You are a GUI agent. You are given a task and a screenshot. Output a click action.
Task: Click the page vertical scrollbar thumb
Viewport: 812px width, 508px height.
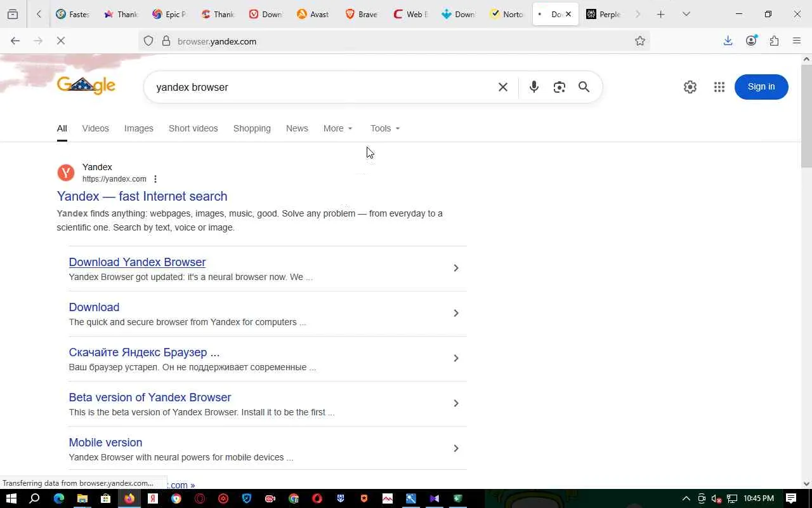coord(806,116)
